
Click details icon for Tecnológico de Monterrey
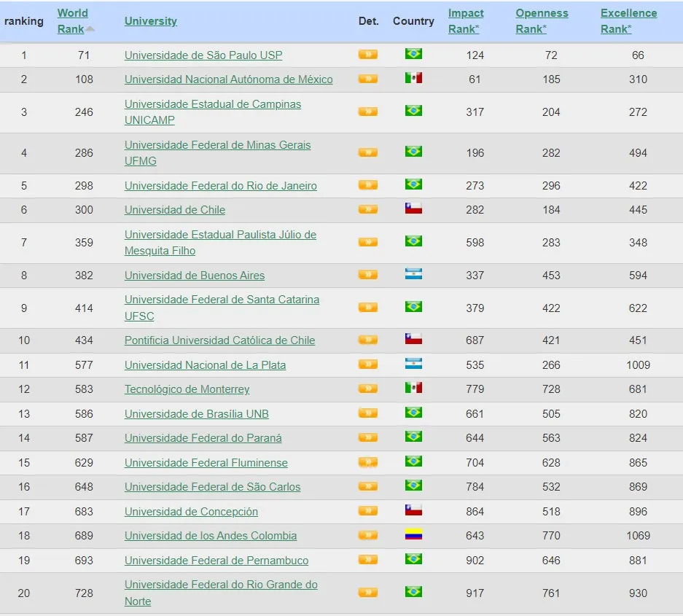coord(368,389)
